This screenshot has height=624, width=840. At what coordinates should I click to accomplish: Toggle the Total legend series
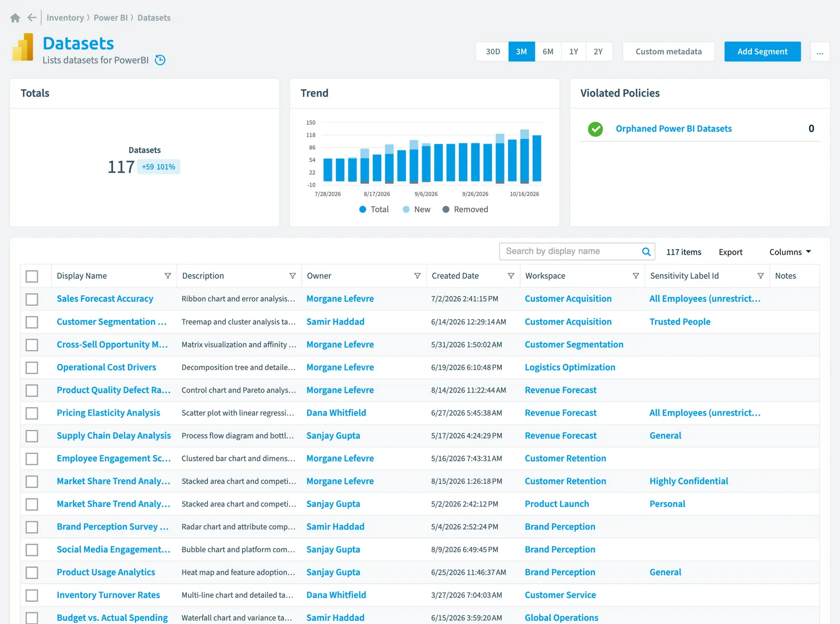tap(374, 209)
